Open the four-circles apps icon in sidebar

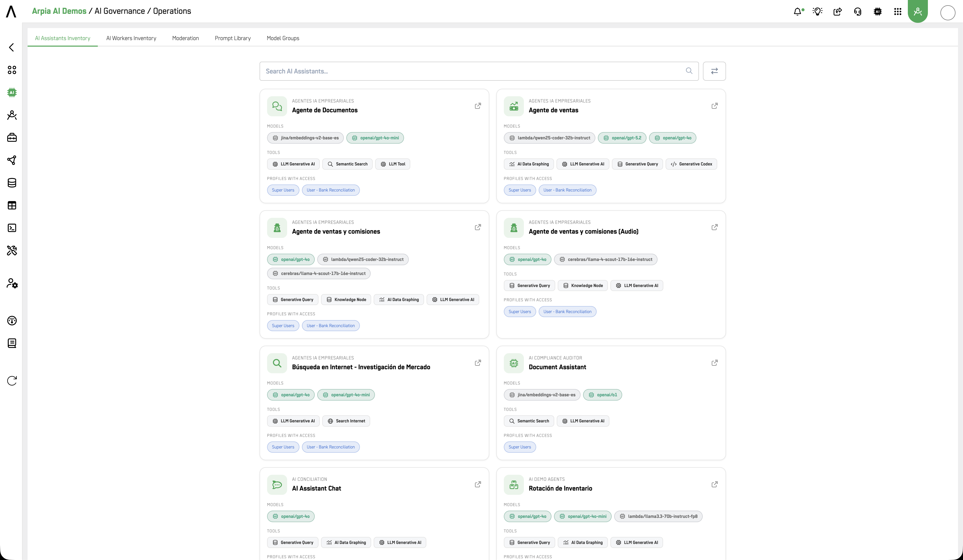coord(12,70)
